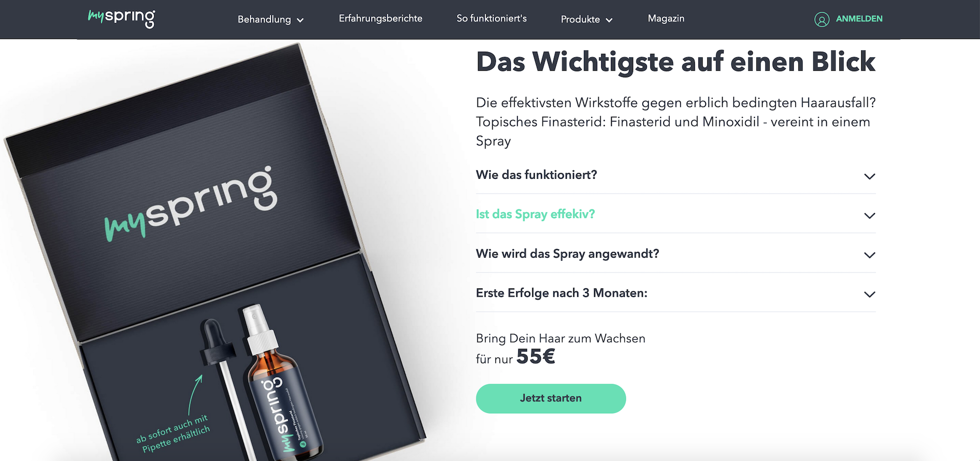
Task: Expand chevron for Erste Erfolge nach 3 Monaten
Action: (x=869, y=295)
